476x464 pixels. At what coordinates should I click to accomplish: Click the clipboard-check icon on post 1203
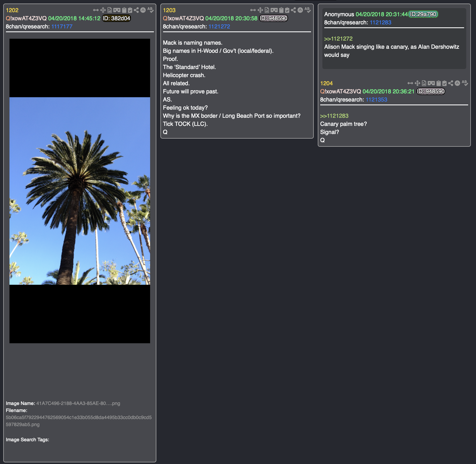[287, 10]
